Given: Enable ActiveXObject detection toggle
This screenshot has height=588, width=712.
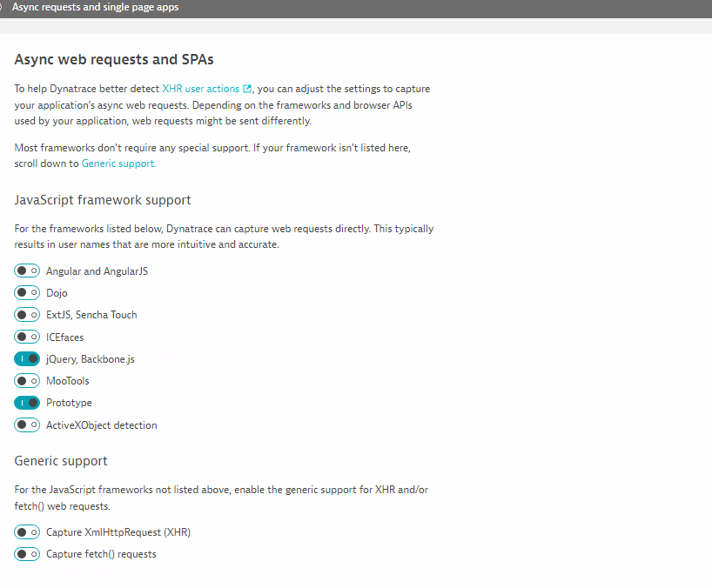Looking at the screenshot, I should tap(27, 424).
